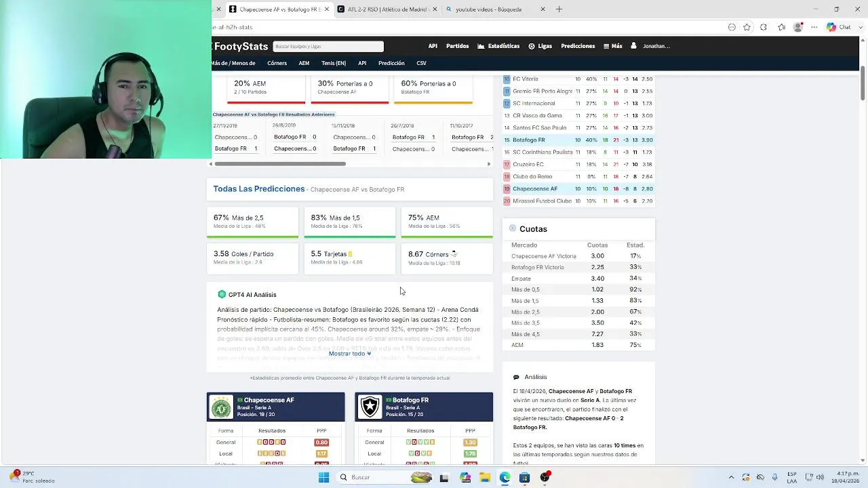868x488 pixels.
Task: Click right arrow of results scroller
Action: [x=489, y=163]
